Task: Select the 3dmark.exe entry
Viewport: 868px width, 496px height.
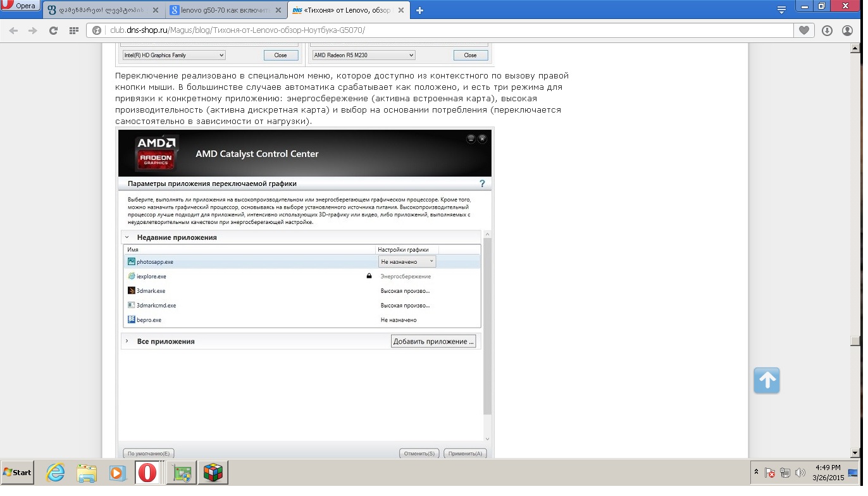Action: tap(151, 291)
